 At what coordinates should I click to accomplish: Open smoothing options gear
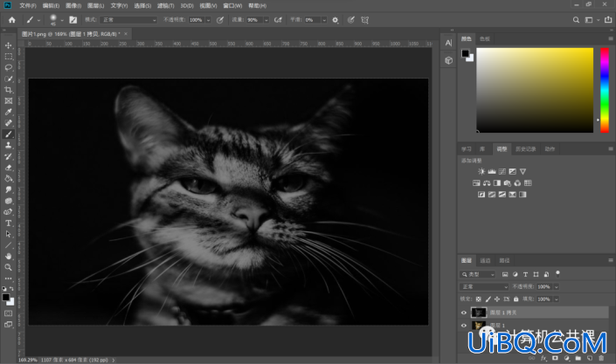coord(336,19)
